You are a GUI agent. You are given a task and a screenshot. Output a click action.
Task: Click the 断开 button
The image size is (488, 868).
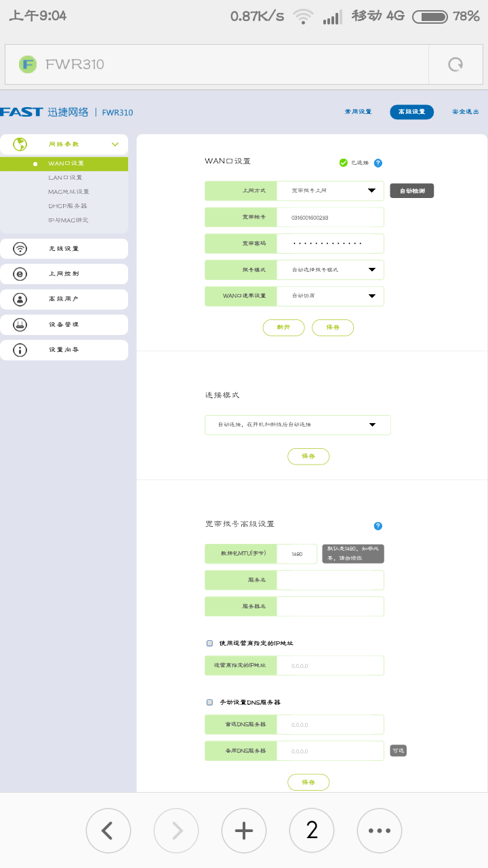(x=283, y=328)
